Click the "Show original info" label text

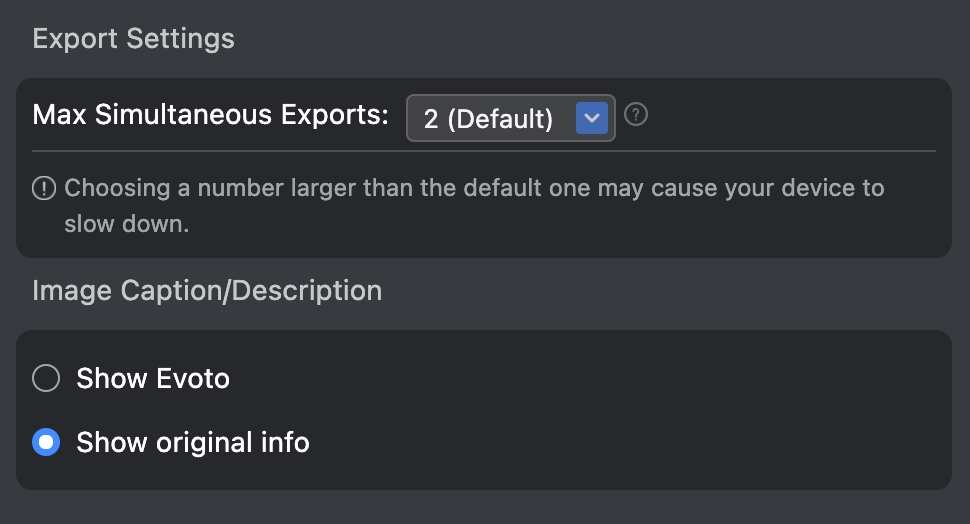[193, 442]
